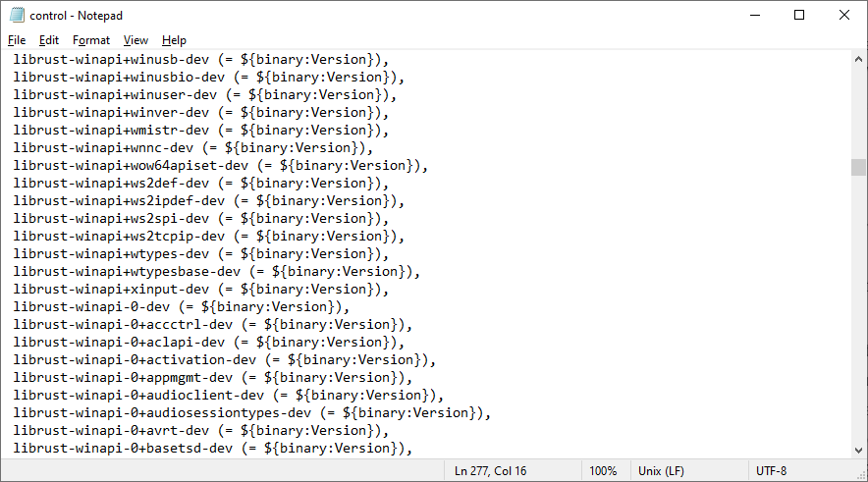Click the librust-winapi+wtypesbase-dev line
The height and width of the screenshot is (482, 868).
click(x=217, y=272)
